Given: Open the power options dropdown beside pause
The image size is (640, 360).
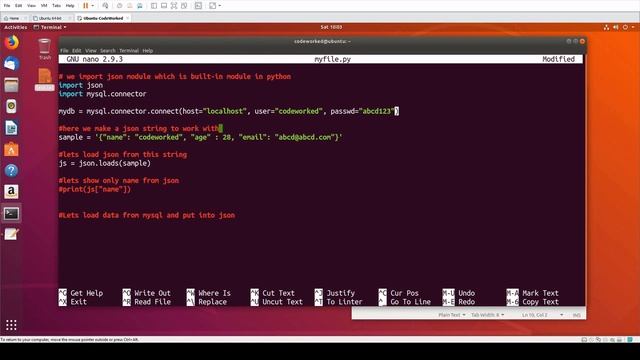Looking at the screenshot, I should 93,6.
